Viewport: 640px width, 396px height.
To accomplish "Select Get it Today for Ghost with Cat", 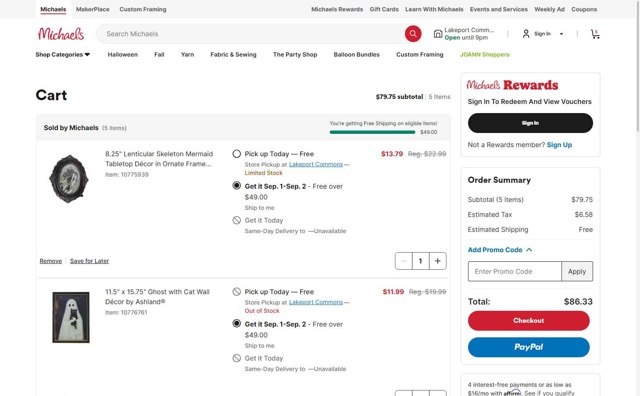I will click(x=236, y=358).
